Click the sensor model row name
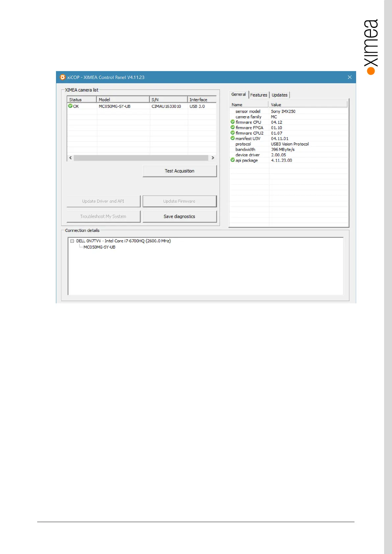The width and height of the screenshot is (392, 554). pyautogui.click(x=248, y=111)
